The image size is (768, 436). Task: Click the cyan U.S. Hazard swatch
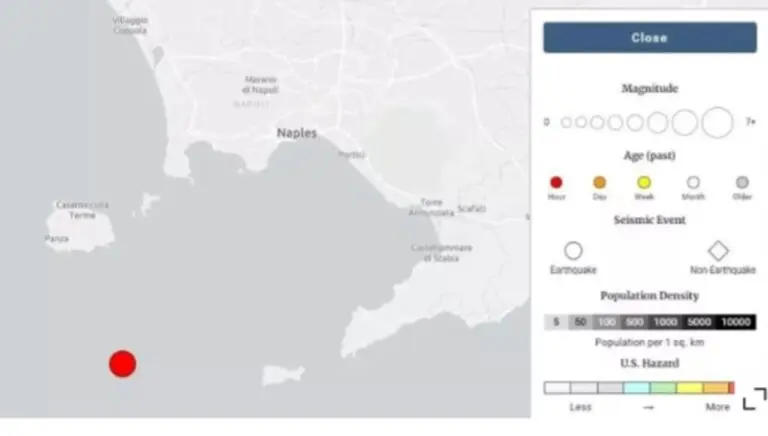pos(636,388)
